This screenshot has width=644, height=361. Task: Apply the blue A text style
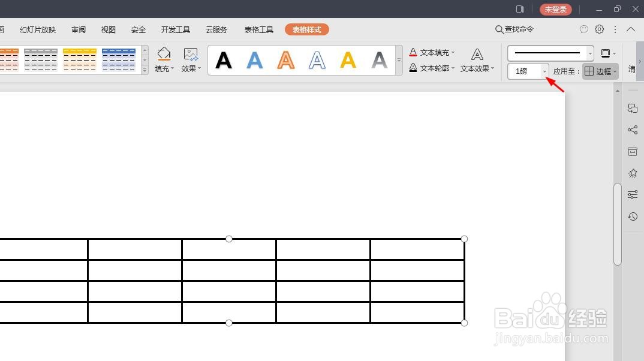(255, 61)
